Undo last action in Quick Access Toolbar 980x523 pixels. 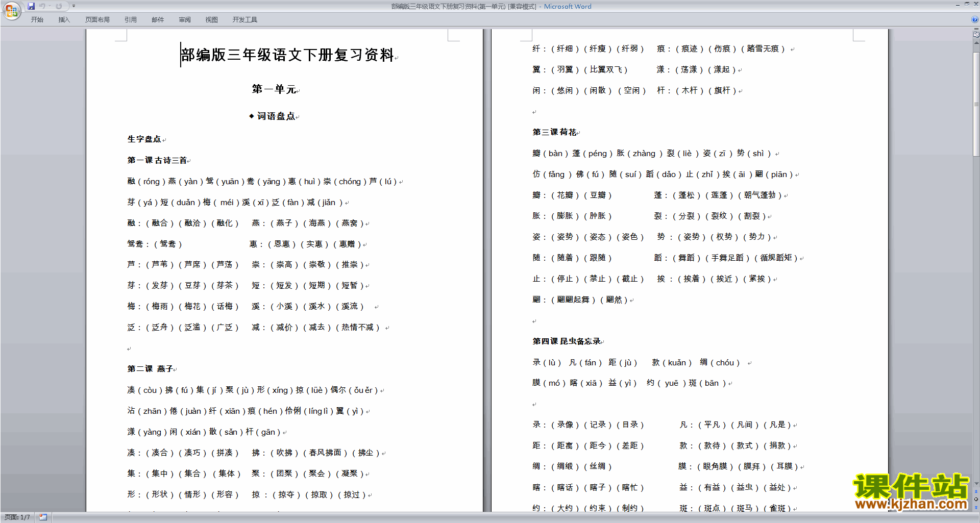42,6
